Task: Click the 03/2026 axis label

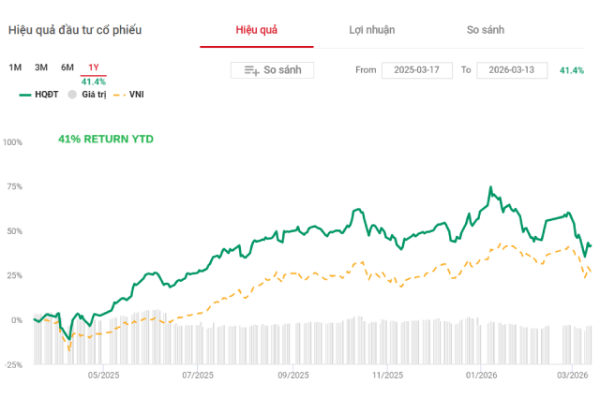Action: tap(572, 375)
